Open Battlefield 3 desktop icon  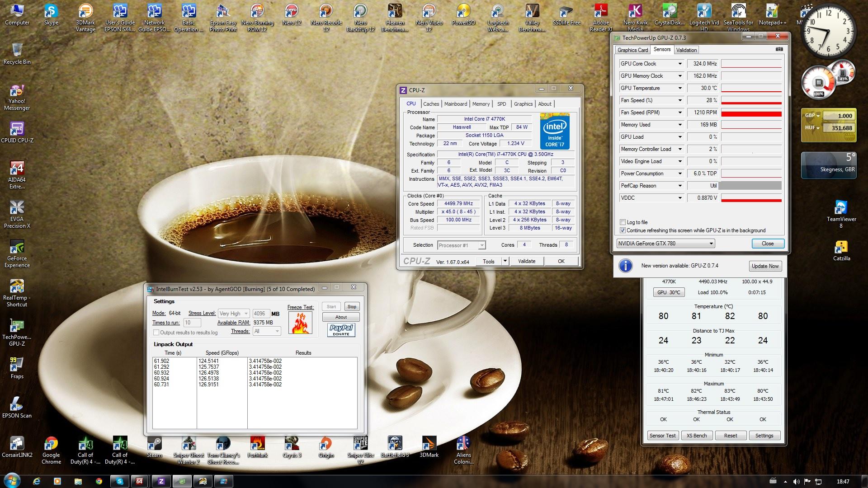pos(395,447)
